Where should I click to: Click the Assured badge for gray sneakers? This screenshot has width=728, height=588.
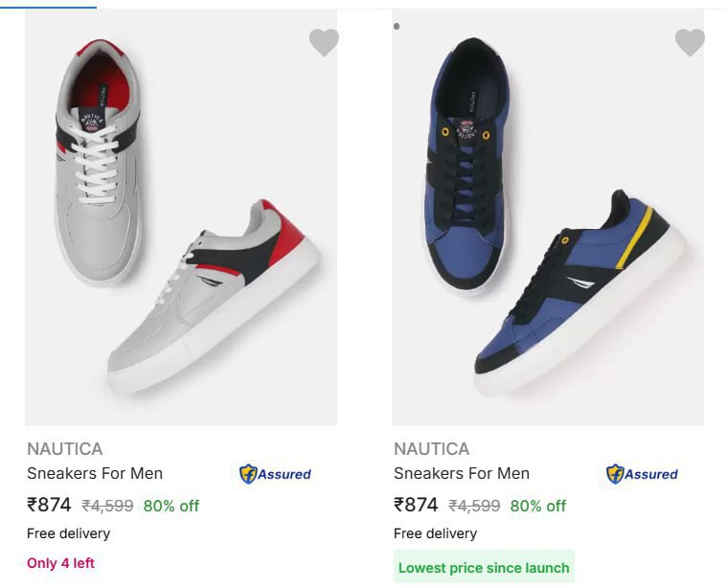[x=275, y=474]
